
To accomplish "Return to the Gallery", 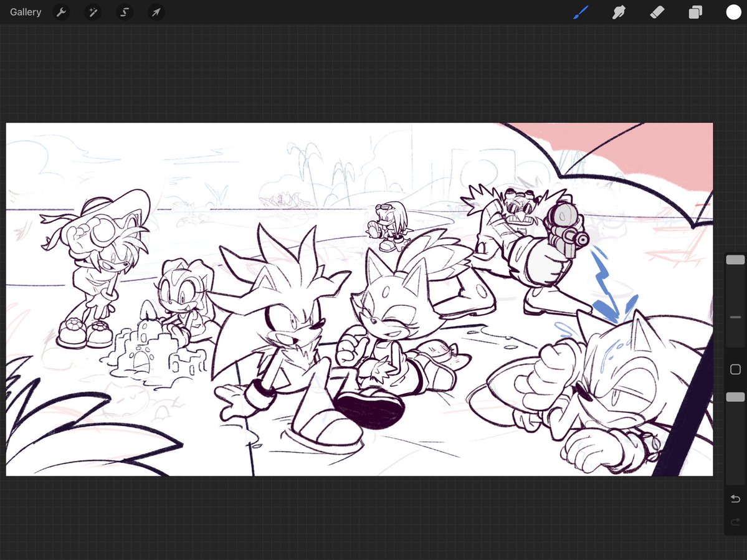I will pos(26,12).
